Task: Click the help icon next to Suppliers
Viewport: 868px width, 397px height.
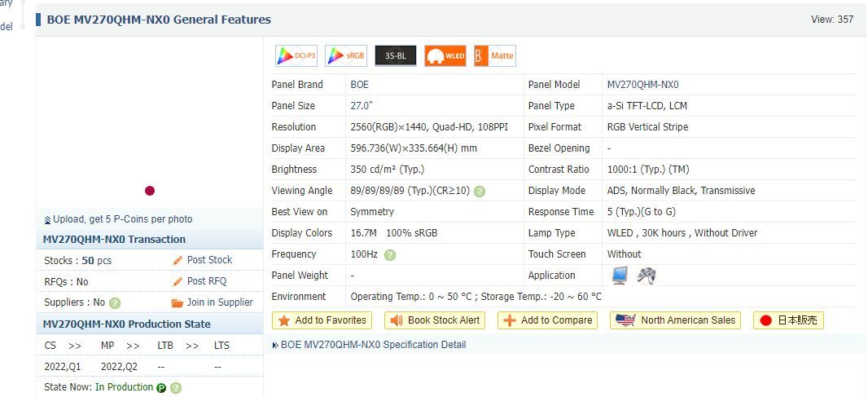Action: 115,303
